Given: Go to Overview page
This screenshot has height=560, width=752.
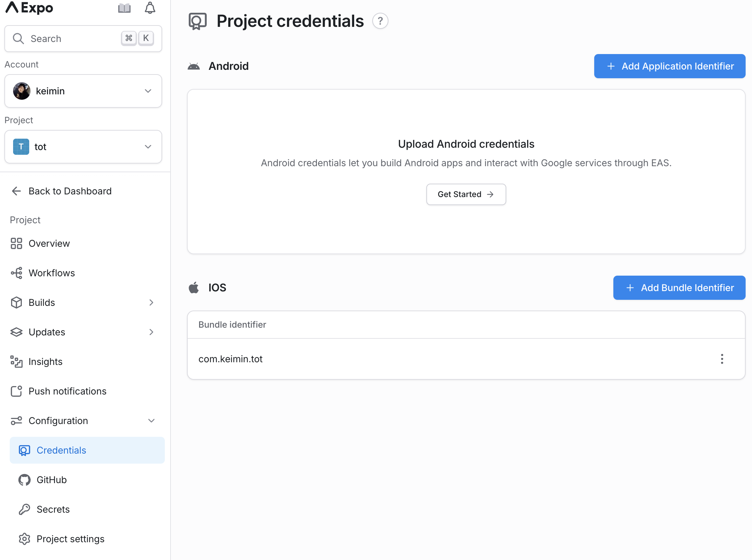Looking at the screenshot, I should (49, 243).
